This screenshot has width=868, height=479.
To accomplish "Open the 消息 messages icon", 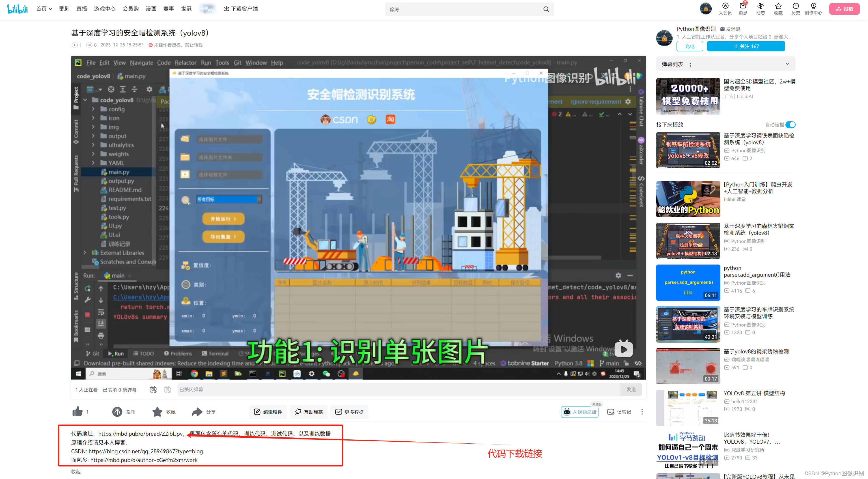I will tap(743, 9).
